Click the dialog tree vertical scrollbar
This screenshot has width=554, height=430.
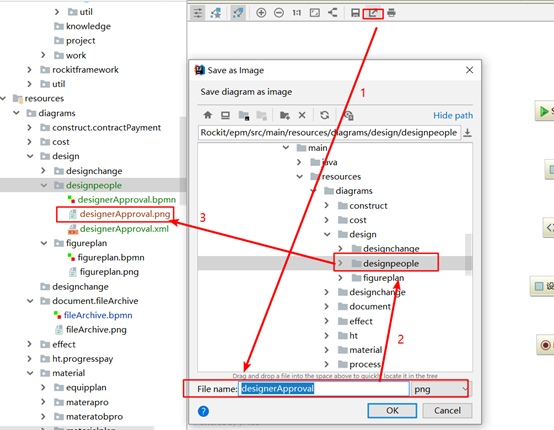tap(468, 254)
